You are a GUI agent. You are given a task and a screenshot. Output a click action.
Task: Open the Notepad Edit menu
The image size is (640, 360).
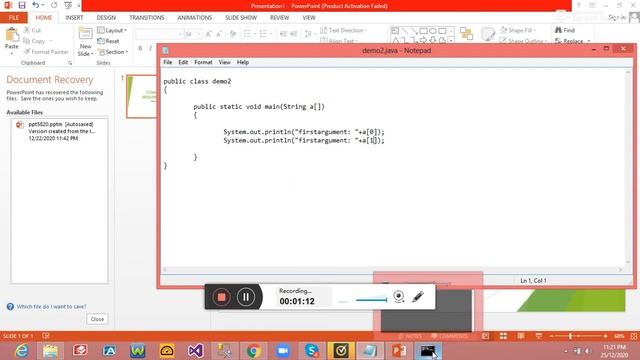click(183, 62)
